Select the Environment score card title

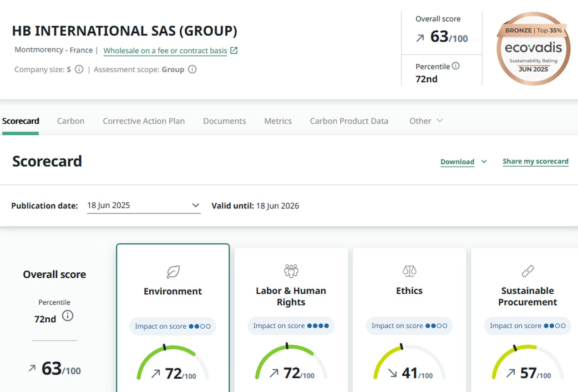pos(173,291)
